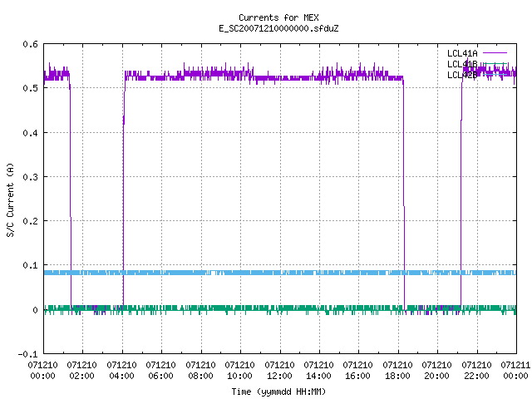
Task: Click the y-axis tick value 0.5
Action: point(30,88)
